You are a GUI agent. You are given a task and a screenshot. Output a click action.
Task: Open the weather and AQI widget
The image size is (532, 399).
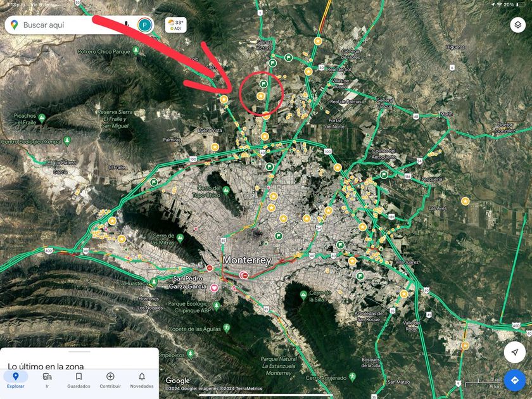(176, 25)
